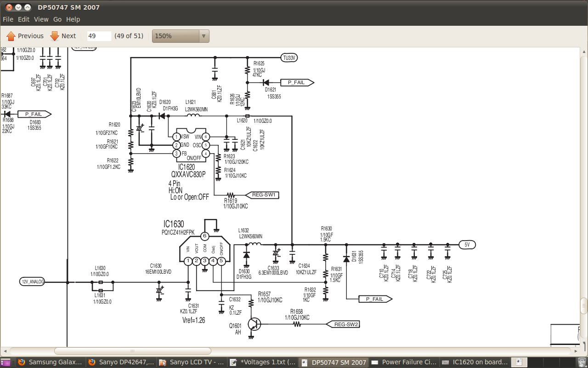Click the IC1620 component label
This screenshot has width=588, height=368.
point(187,167)
